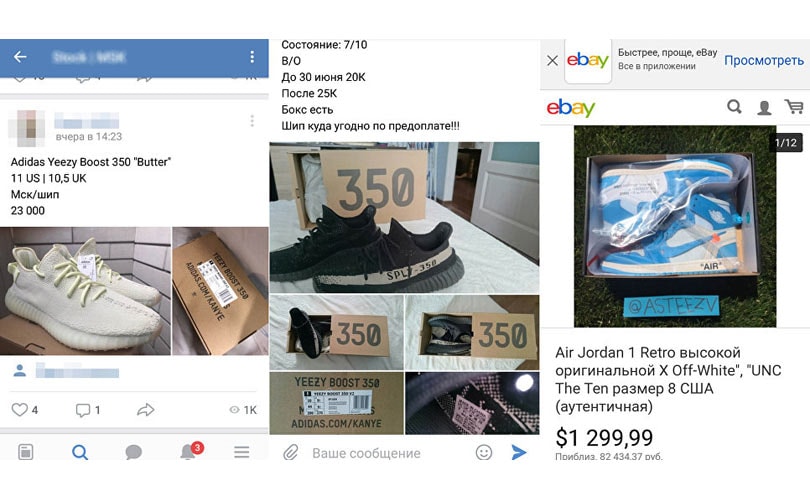Tap the back arrow in VK header
Screen dimensions: 810x500
pyautogui.click(x=20, y=57)
